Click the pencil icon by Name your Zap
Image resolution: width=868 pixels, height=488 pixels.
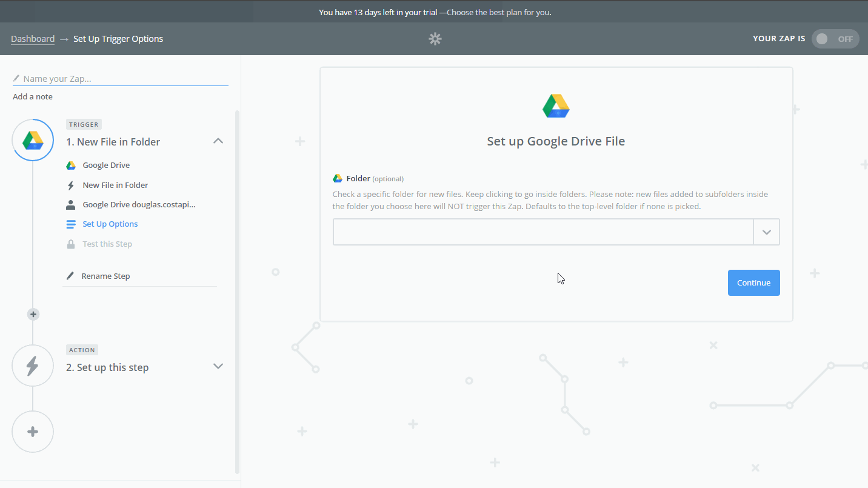click(x=16, y=78)
